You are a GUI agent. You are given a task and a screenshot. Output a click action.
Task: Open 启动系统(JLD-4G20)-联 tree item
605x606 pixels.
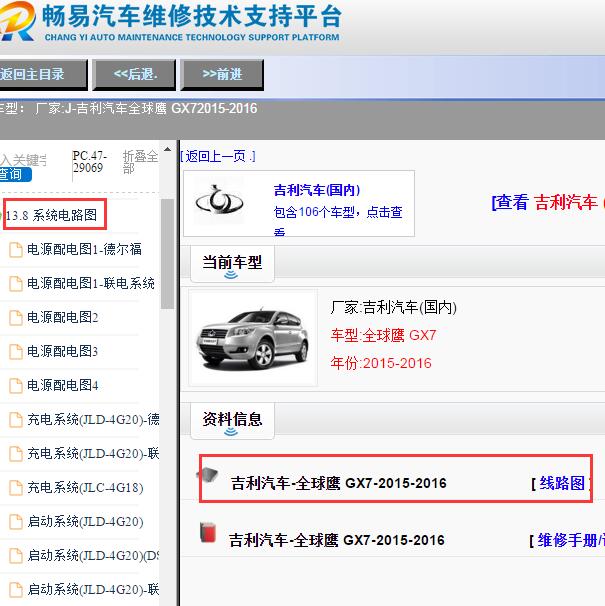[x=93, y=589]
